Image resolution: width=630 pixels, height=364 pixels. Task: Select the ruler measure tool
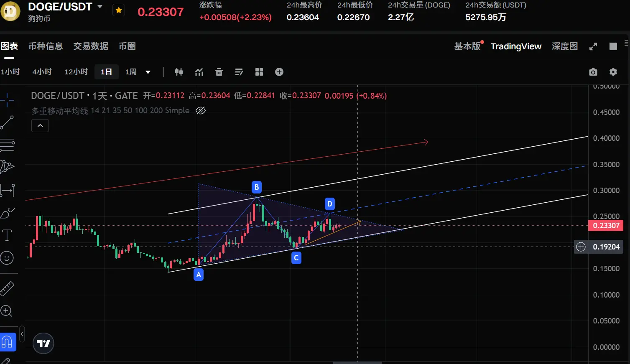pos(7,288)
